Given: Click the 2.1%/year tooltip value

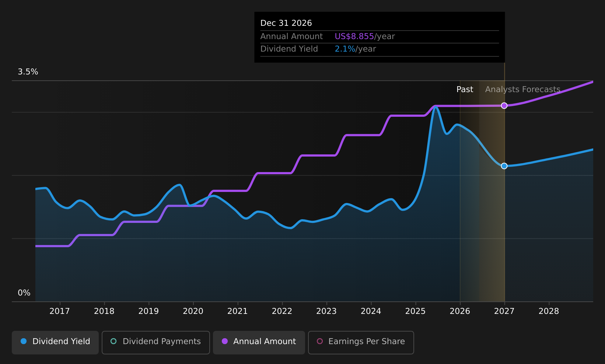Looking at the screenshot, I should click(355, 49).
